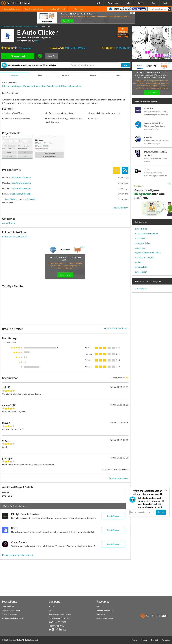
Task: Click the Mastodon icon in the footer
Action: (x=53, y=630)
